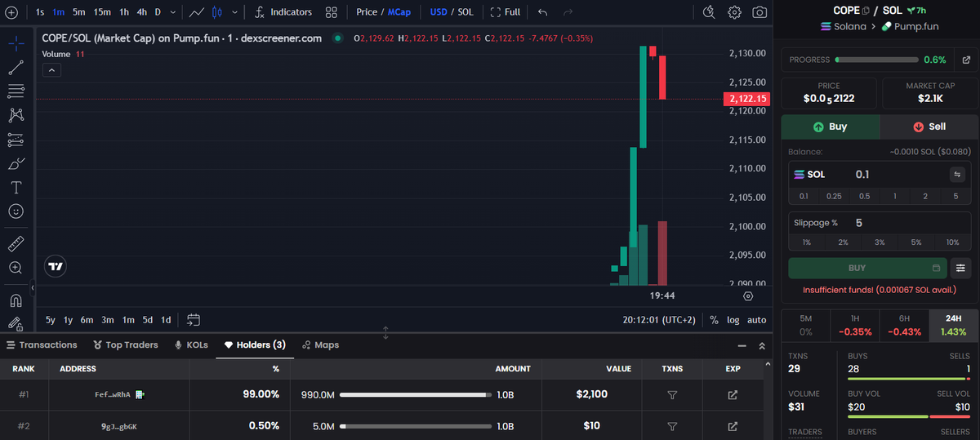Open progress external link icon
The width and height of the screenshot is (980, 440).
966,60
